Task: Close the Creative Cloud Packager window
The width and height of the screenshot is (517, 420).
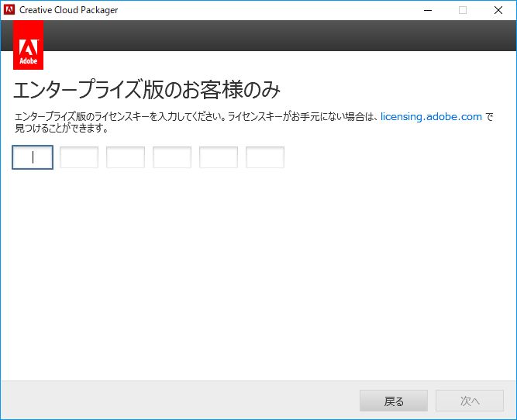Action: 498,10
